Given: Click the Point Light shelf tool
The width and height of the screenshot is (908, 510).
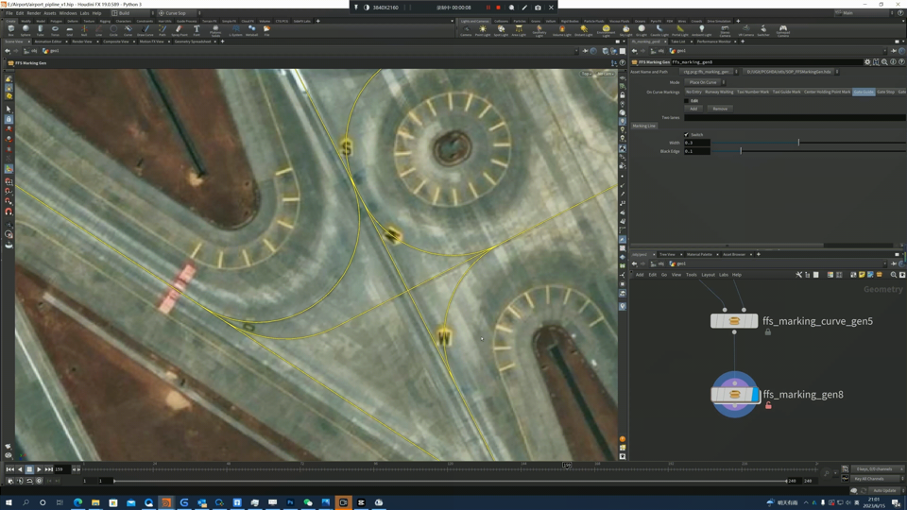Looking at the screenshot, I should 482,30.
